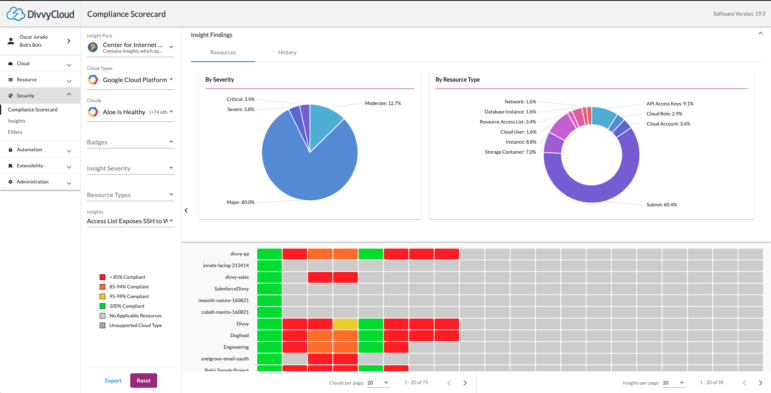
Task: Click the Administration gear icon in sidebar
Action: tap(11, 182)
